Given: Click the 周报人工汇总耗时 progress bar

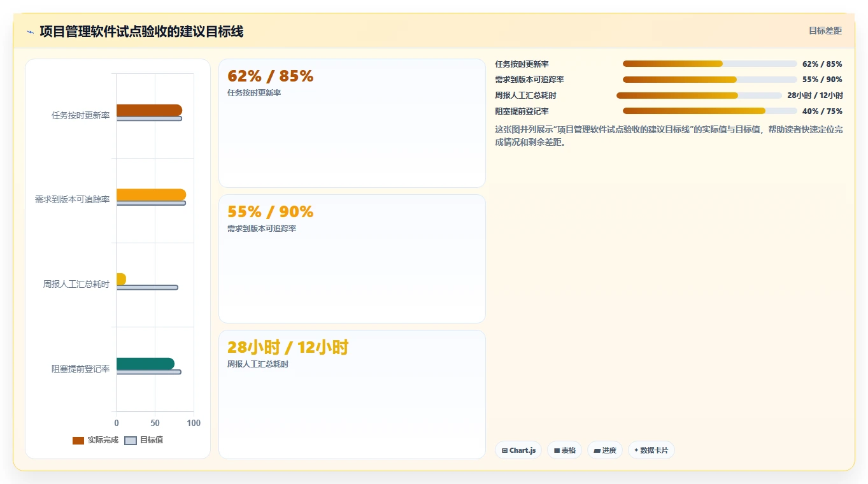Looking at the screenshot, I should pos(699,96).
